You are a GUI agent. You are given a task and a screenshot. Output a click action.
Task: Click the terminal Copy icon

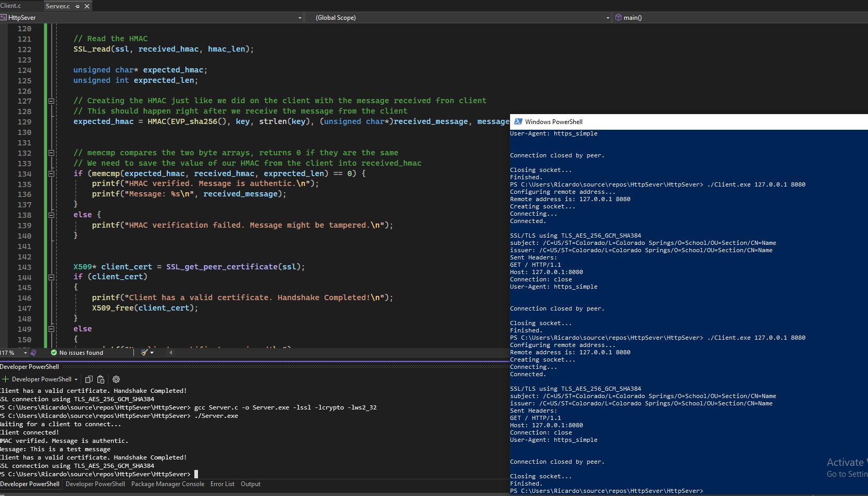(89, 379)
